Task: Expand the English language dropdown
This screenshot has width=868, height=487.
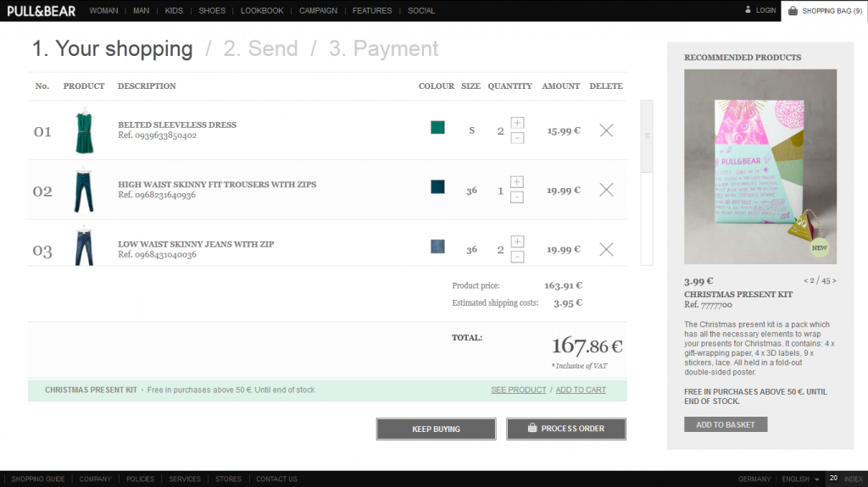Action: 816,479
